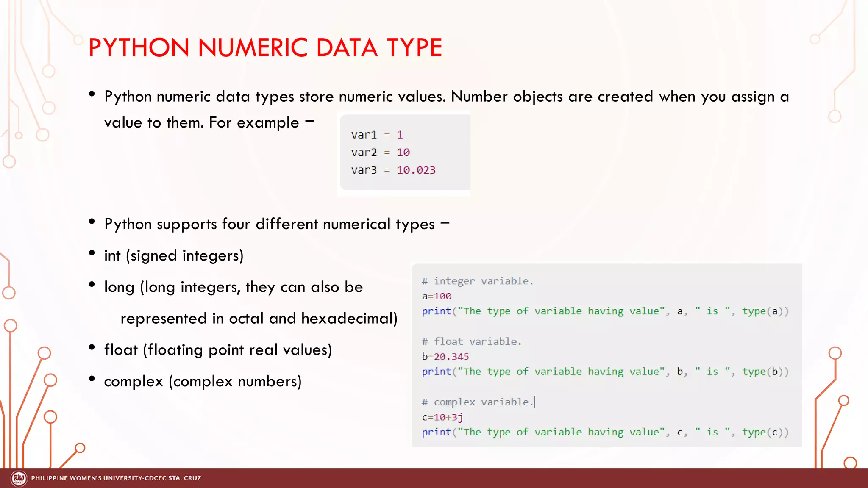868x488 pixels.
Task: Click the 'int (signed integers)' bullet
Action: (174, 256)
